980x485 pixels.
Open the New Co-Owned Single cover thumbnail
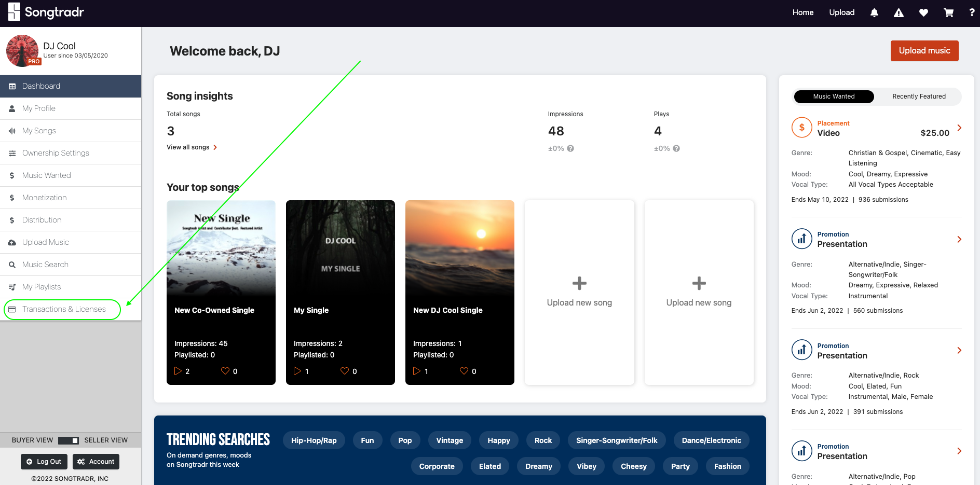pyautogui.click(x=221, y=248)
